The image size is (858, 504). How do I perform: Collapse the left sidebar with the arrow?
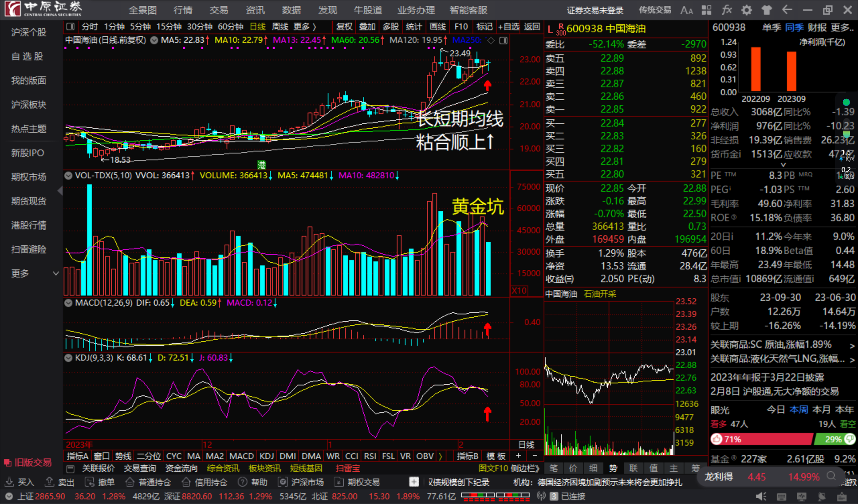coord(60,191)
